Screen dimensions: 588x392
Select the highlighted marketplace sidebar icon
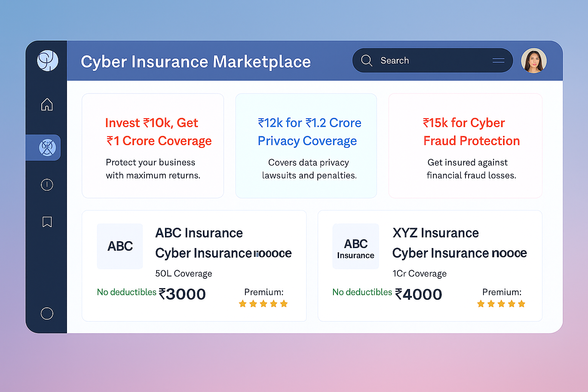(47, 147)
